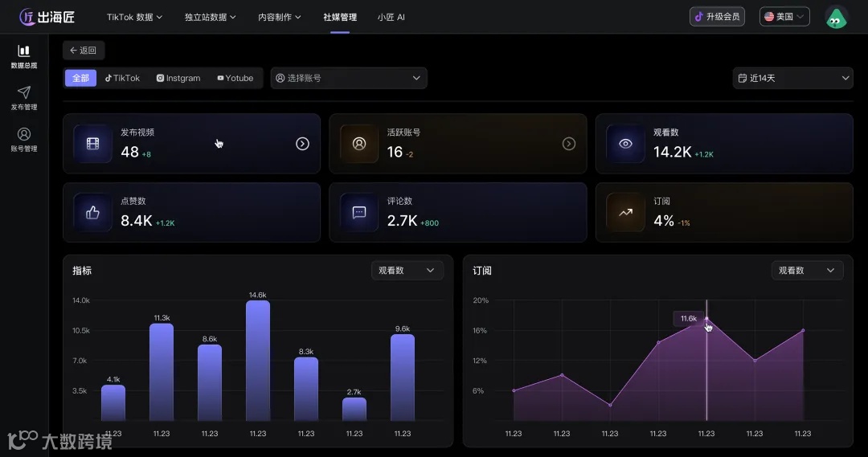This screenshot has height=457, width=868.
Task: Click the 订阅 value 4%
Action: tap(664, 221)
